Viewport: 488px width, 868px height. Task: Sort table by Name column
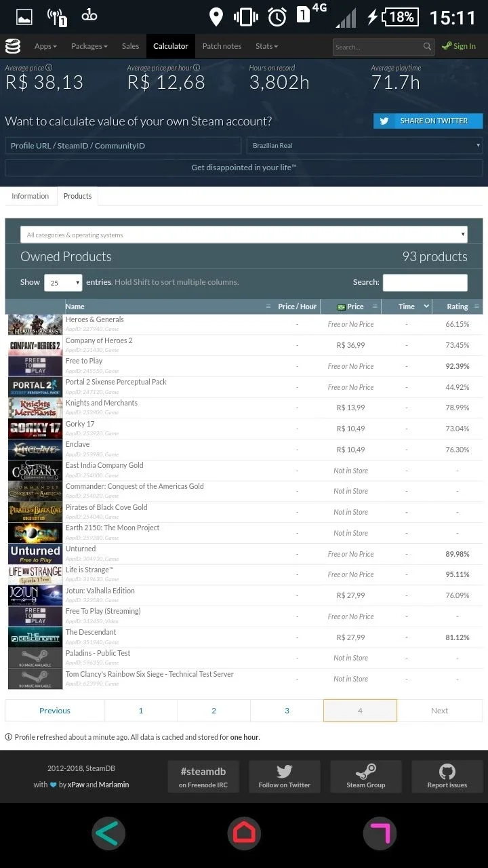pyautogui.click(x=169, y=307)
